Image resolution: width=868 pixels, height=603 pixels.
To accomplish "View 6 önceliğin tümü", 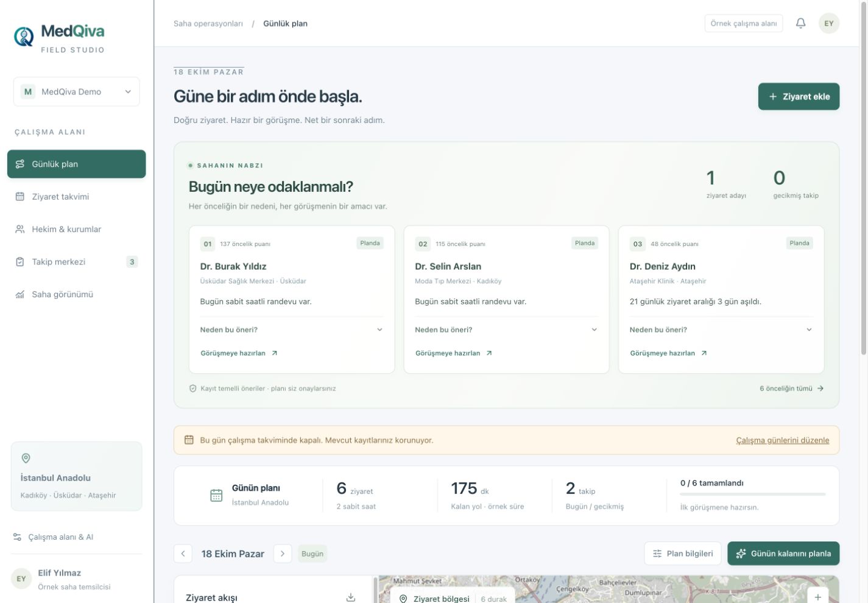I will (792, 389).
